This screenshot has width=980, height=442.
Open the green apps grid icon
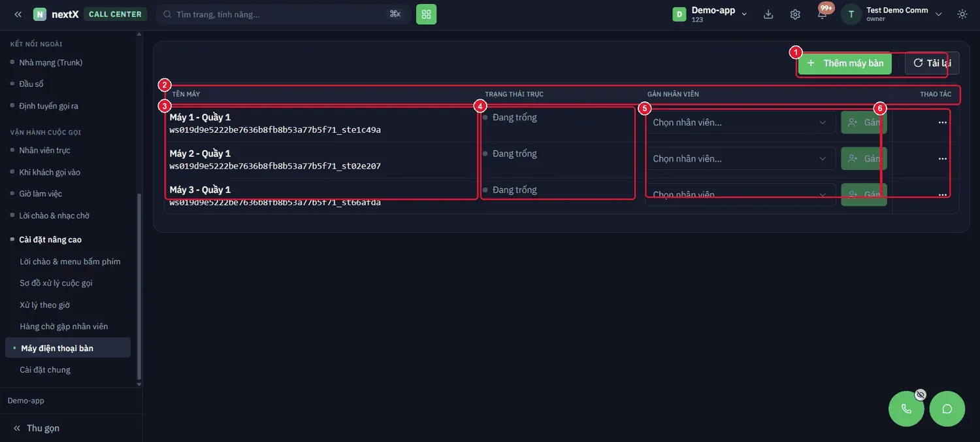pos(426,14)
